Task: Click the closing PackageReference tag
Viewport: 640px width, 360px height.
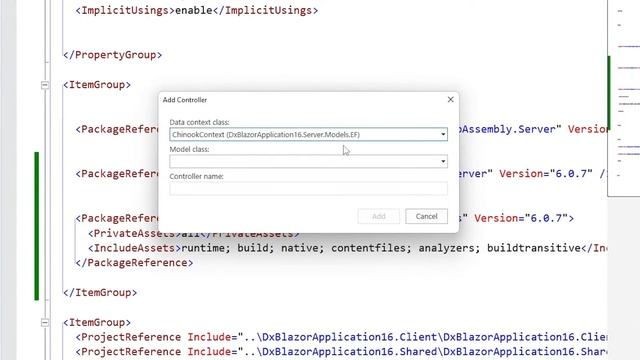Action: (134, 262)
